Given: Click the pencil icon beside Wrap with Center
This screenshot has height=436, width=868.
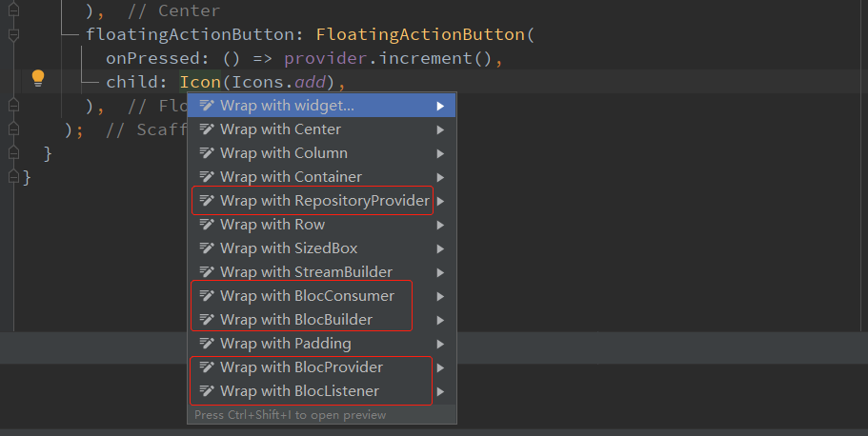Looking at the screenshot, I should pyautogui.click(x=207, y=129).
